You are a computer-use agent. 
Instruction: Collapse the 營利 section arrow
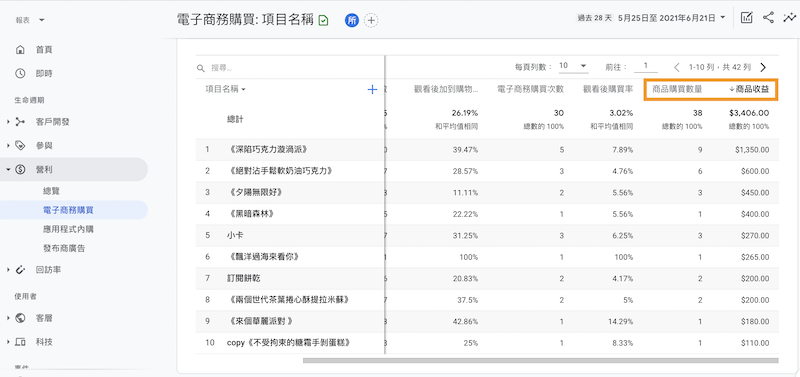click(8, 169)
